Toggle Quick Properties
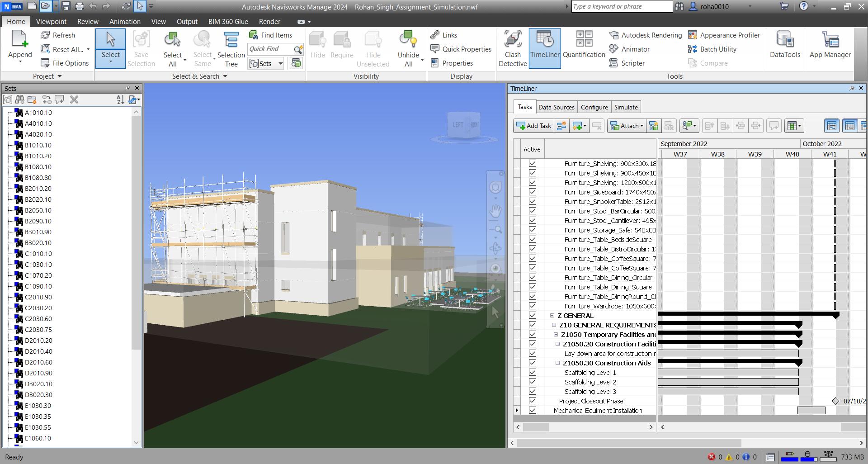The width and height of the screenshot is (868, 464). pos(461,49)
